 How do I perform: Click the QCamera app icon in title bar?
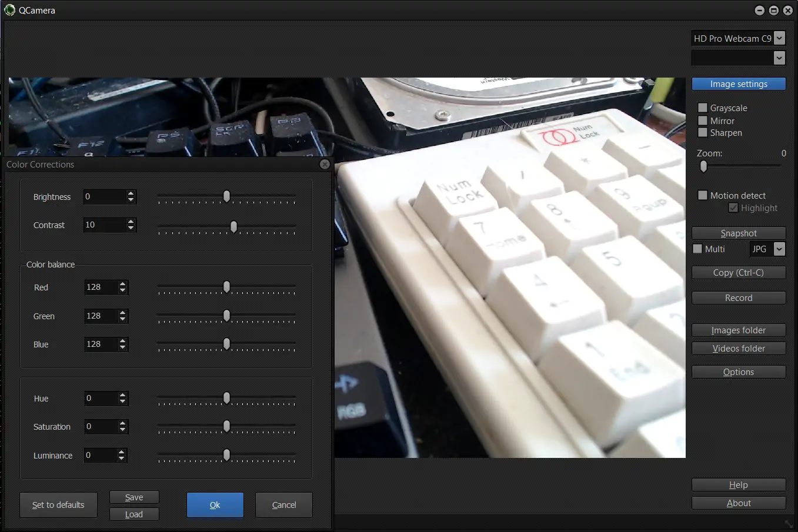tap(9, 10)
